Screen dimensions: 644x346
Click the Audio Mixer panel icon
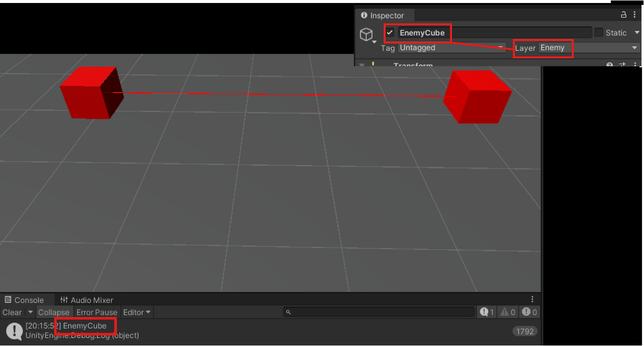pos(64,300)
